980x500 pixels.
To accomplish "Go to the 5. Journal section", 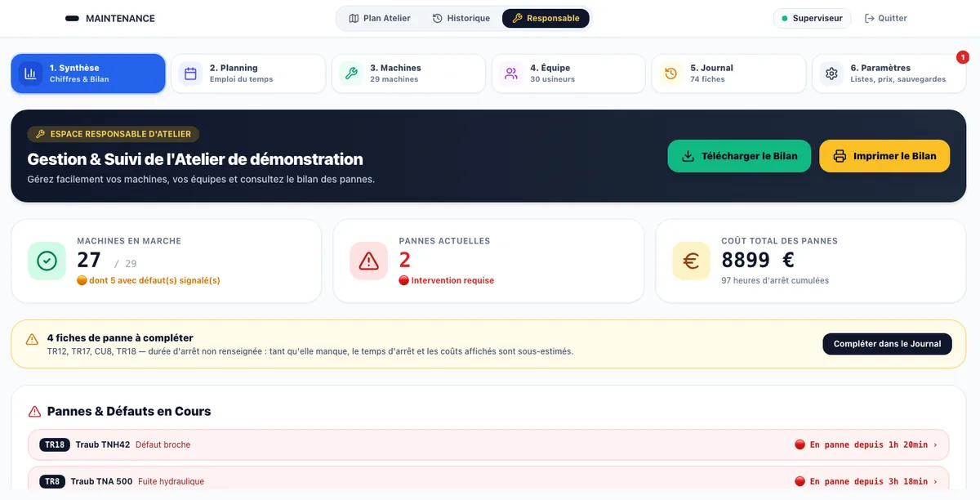I will [x=728, y=74].
